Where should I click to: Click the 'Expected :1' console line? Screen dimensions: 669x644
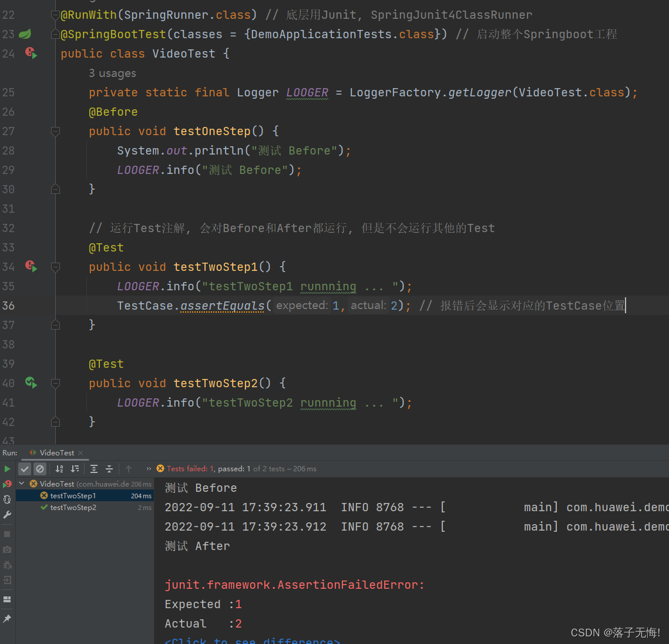203,604
